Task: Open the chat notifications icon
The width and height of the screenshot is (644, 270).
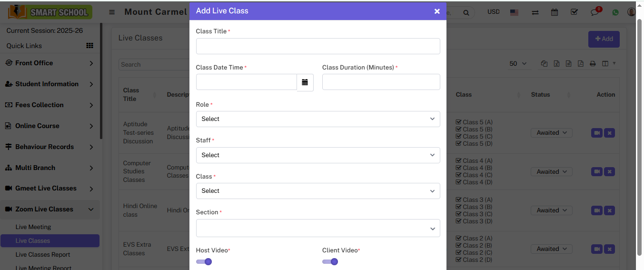Action: [x=594, y=12]
